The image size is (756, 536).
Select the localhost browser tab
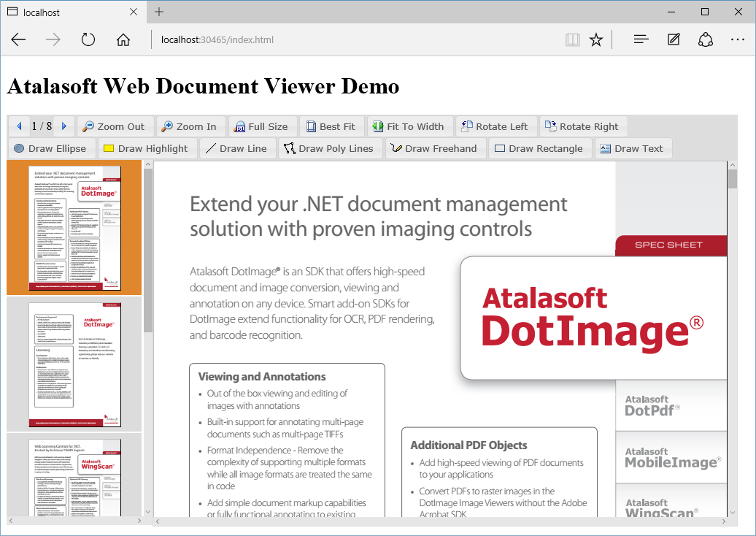[72, 12]
